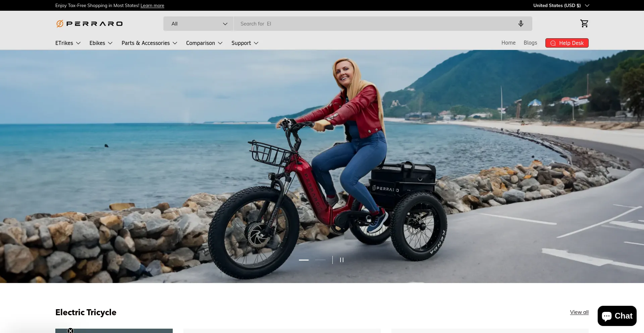Click the Electric Tricycle heading
The height and width of the screenshot is (333, 644).
[86, 312]
